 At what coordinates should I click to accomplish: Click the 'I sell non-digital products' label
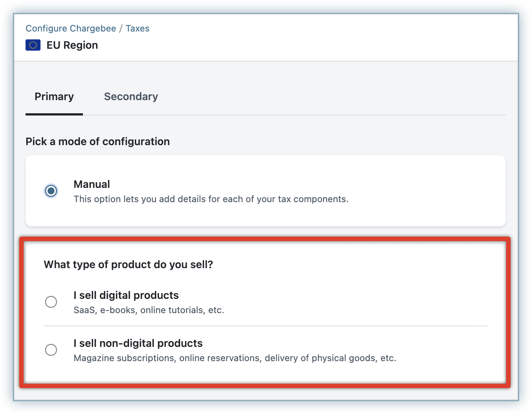[138, 343]
